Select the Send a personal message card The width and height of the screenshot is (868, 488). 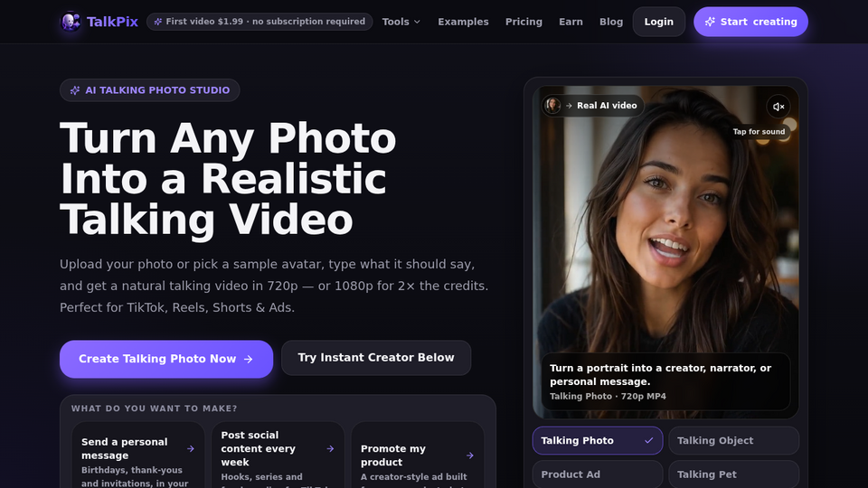[x=138, y=455]
